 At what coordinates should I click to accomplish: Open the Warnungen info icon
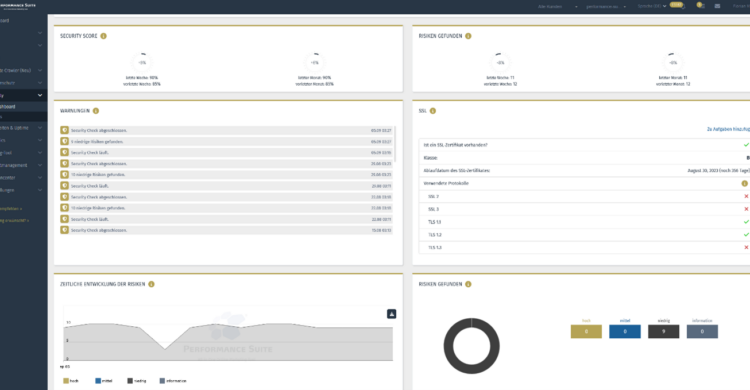(96, 111)
